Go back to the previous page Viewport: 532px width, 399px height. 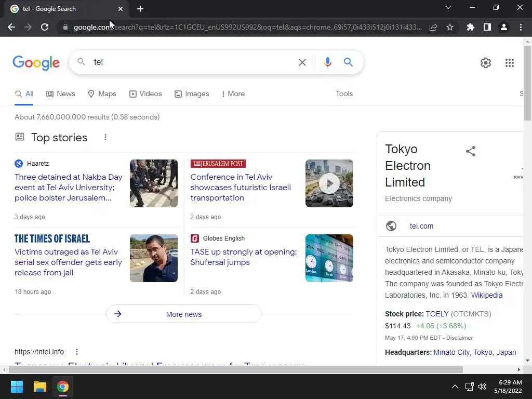coord(11,27)
